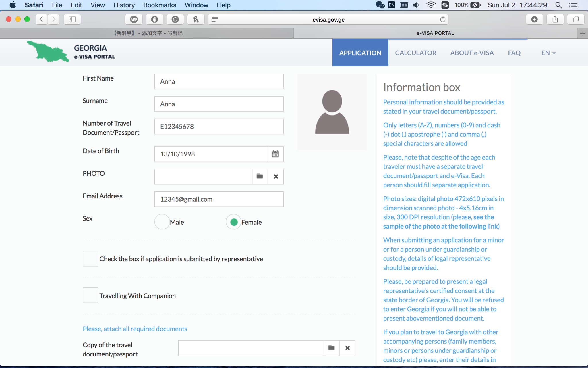Open the Window menu

coord(196,5)
